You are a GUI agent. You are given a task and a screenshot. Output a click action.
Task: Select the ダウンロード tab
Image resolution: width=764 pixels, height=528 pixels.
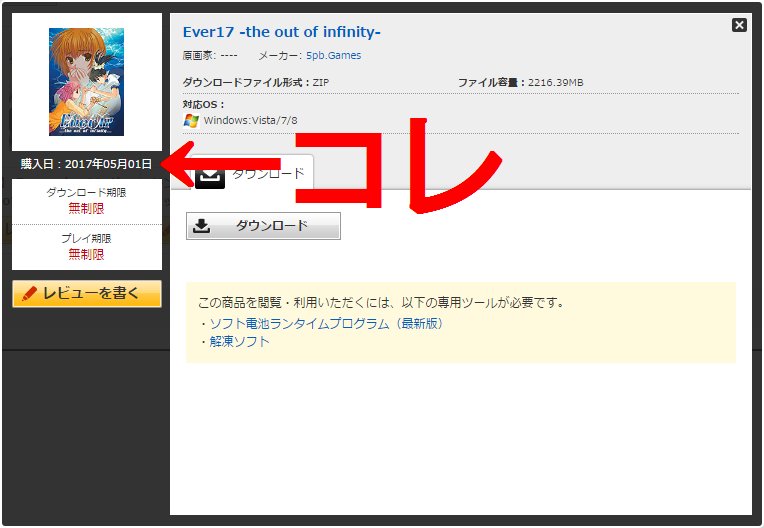pos(252,172)
